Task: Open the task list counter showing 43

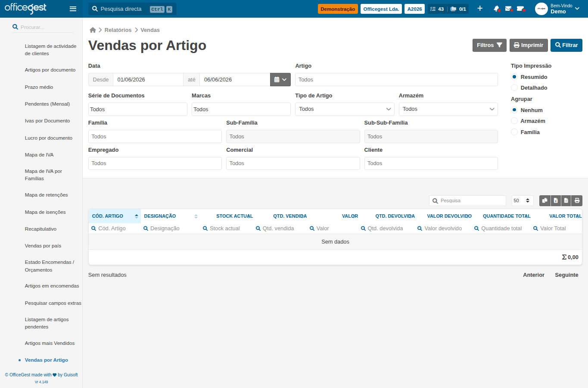Action: 437,9
